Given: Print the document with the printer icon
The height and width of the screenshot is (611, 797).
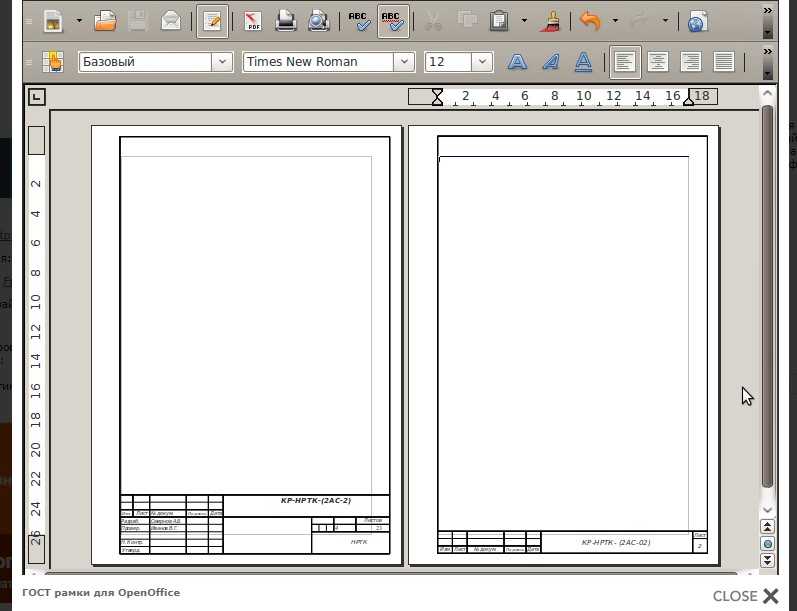Looking at the screenshot, I should pyautogui.click(x=286, y=21).
